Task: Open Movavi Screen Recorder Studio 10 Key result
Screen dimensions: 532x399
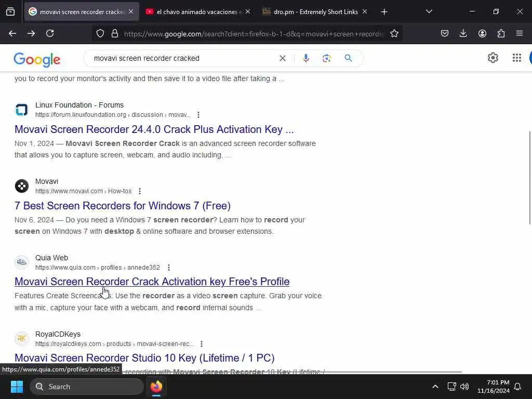Action: (x=144, y=358)
